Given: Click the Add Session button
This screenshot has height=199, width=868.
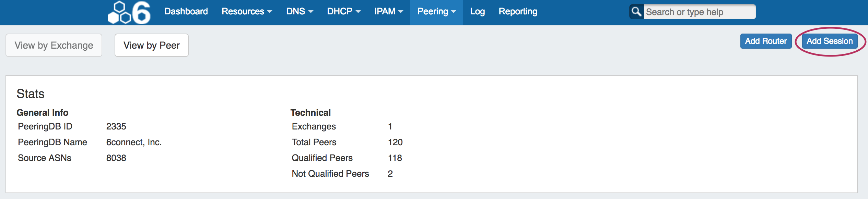Looking at the screenshot, I should tap(829, 41).
